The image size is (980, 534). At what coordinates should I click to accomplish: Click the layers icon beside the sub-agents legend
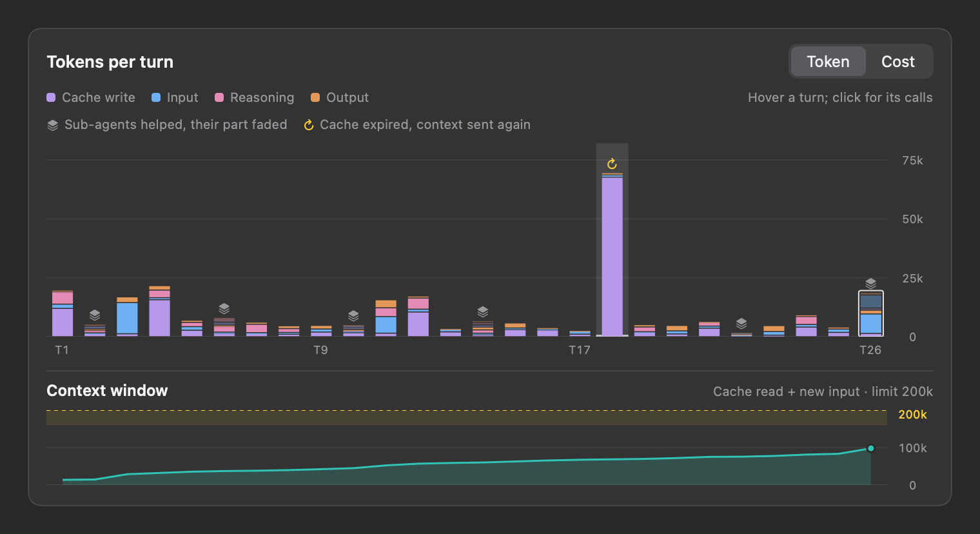coord(53,125)
